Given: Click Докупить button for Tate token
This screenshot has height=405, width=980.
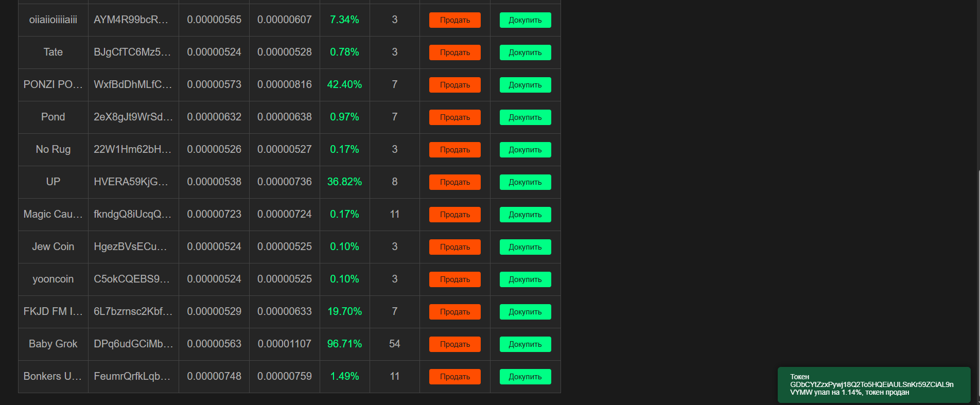Looking at the screenshot, I should [525, 52].
